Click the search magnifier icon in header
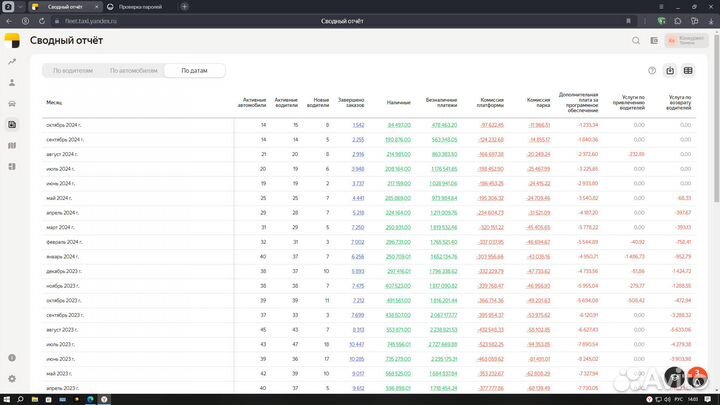This screenshot has height=405, width=720. 637,41
